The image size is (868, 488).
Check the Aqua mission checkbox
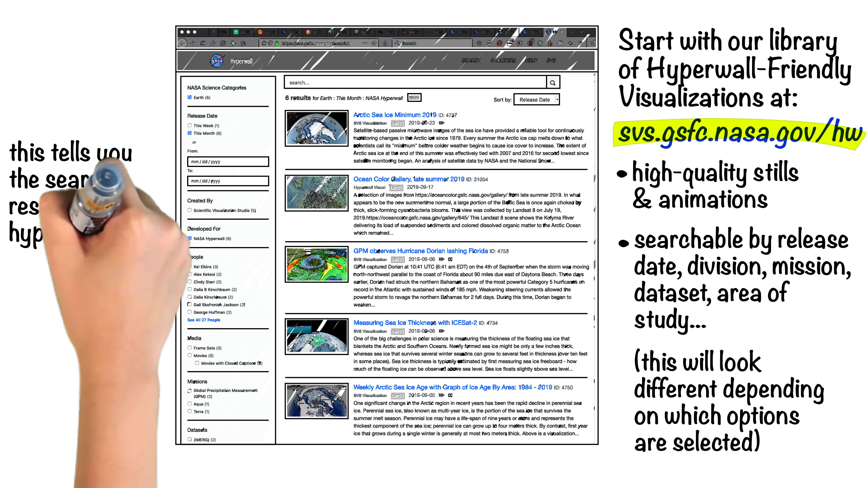(190, 404)
